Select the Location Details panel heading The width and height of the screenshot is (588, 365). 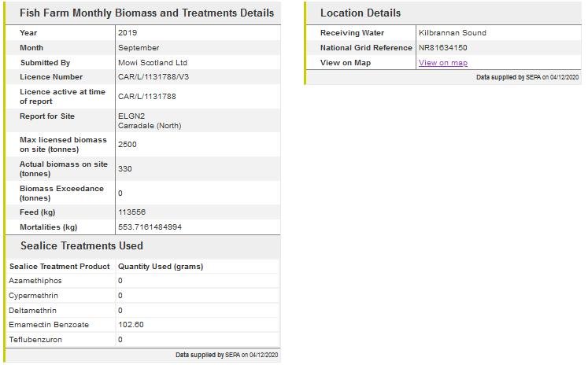point(361,13)
